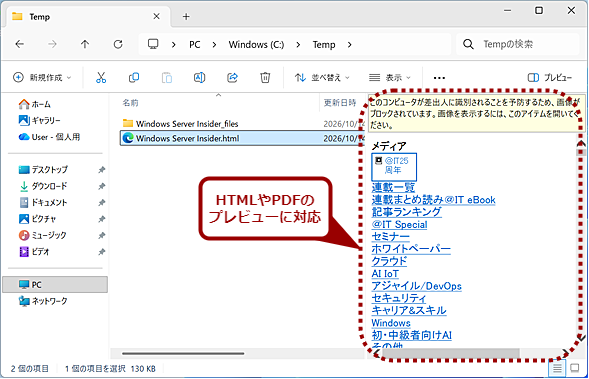Click the クラウド link in preview
This screenshot has width=589, height=379.
pyautogui.click(x=389, y=261)
